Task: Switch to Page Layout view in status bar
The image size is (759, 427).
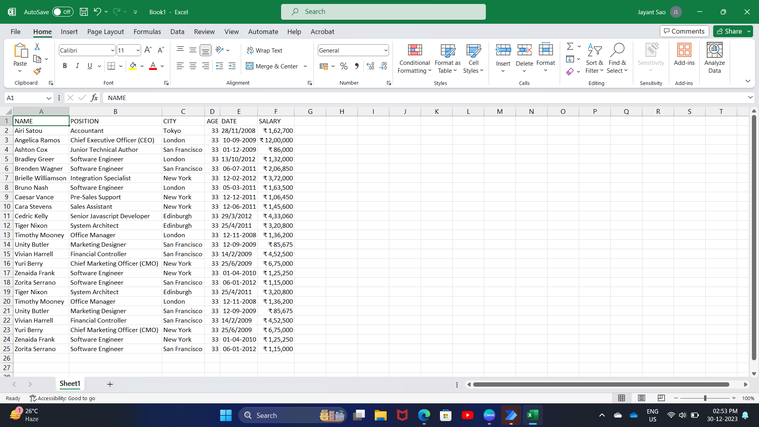Action: 641,398
